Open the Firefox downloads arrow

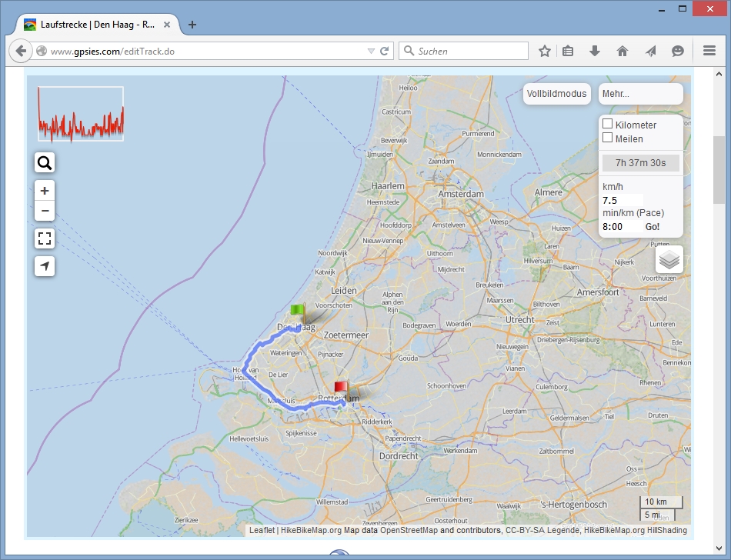pyautogui.click(x=594, y=52)
